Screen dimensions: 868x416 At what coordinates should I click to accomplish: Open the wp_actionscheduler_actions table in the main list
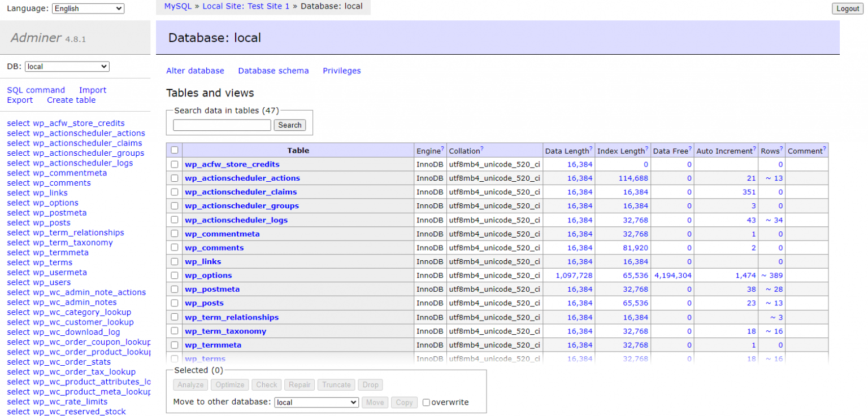(x=242, y=178)
